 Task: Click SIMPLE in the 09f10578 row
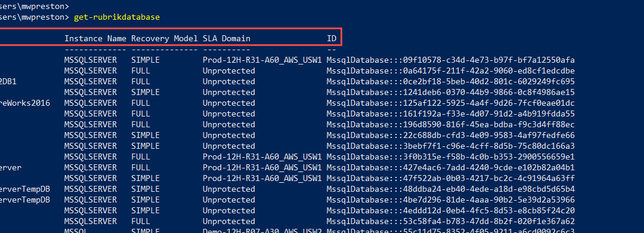tap(145, 60)
